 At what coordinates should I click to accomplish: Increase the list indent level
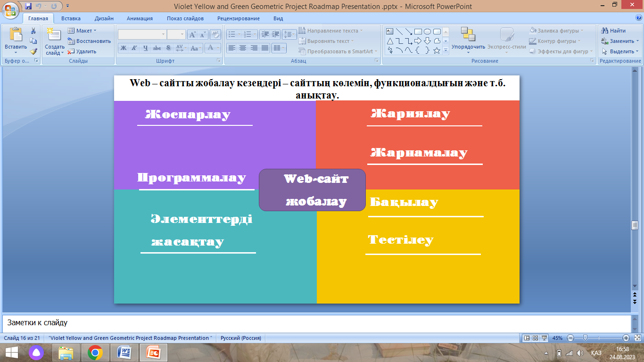275,34
